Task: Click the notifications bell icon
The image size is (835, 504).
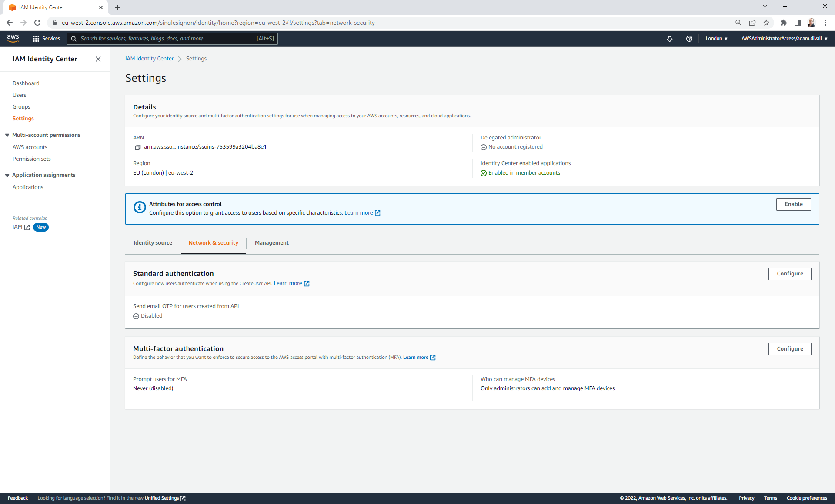Action: coord(670,39)
